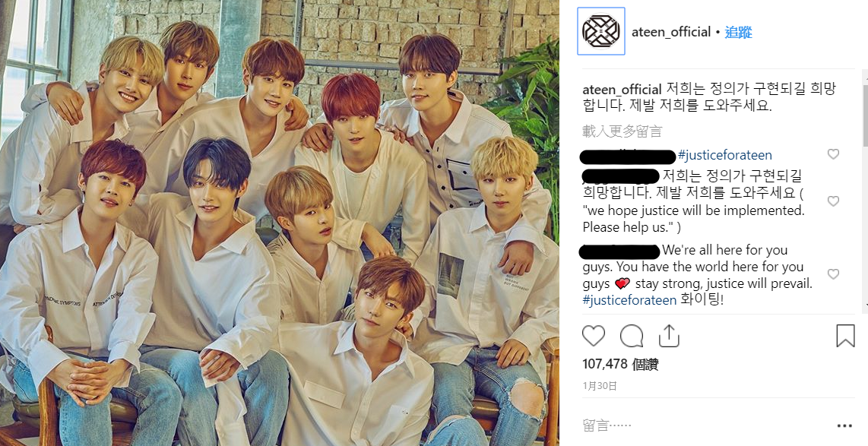Screen dimensions: 868x446
Task: Like the post with the large heart icon
Action: tap(594, 335)
